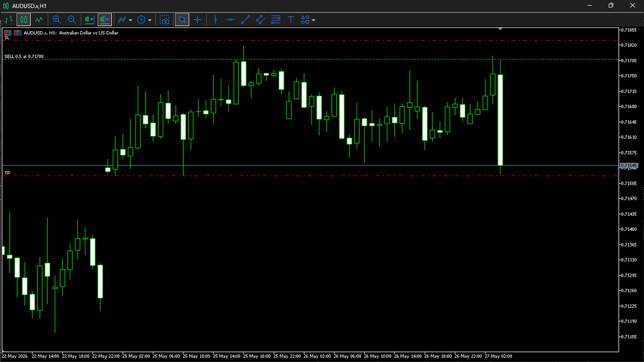644x362 pixels.
Task: Open the timeframe clock button
Action: [141, 20]
